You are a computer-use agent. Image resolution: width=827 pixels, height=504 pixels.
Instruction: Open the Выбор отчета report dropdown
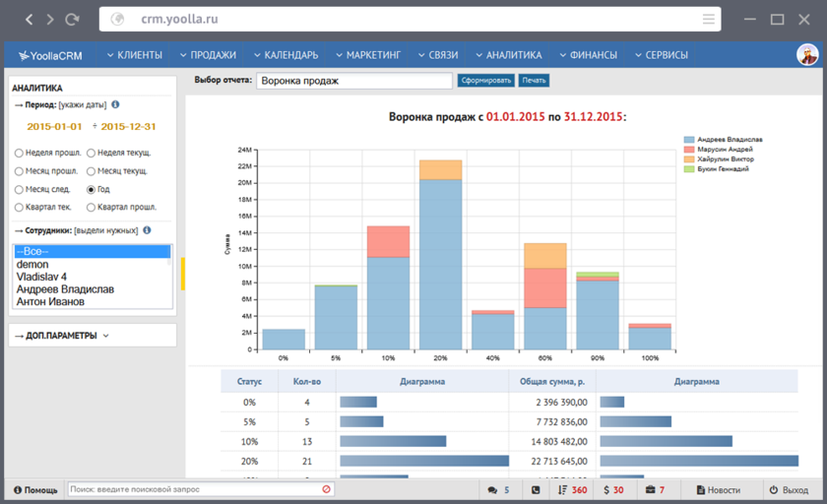click(x=353, y=81)
